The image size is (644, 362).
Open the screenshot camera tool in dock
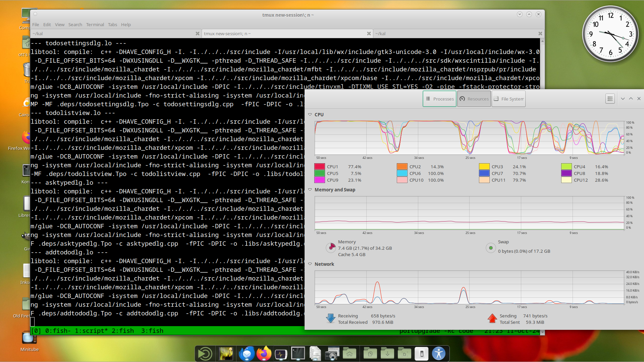pos(332,354)
